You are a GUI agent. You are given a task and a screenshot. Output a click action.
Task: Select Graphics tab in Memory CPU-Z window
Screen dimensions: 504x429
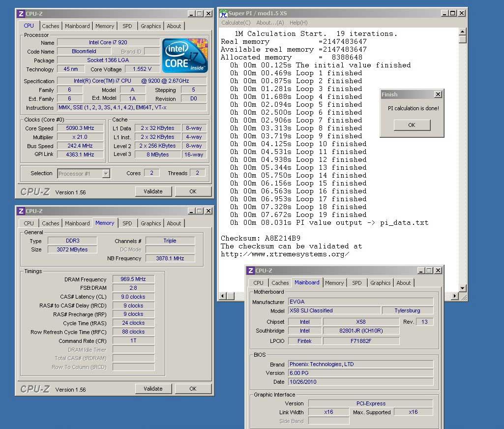pyautogui.click(x=151, y=223)
